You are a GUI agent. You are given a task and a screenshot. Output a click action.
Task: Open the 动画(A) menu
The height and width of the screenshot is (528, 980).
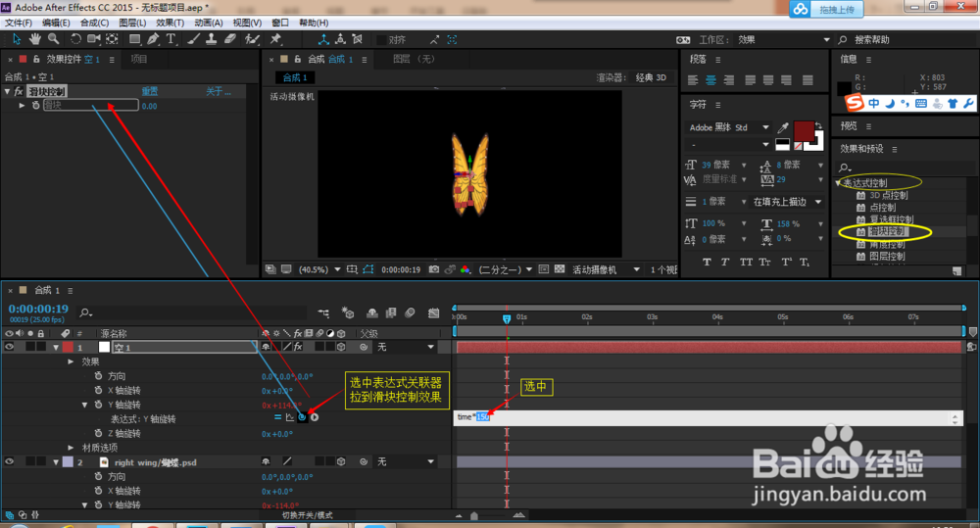208,23
